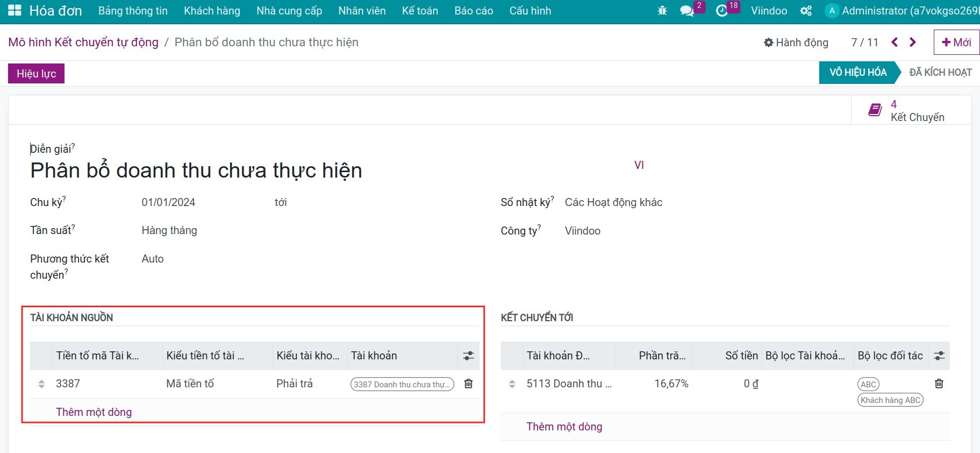Select the VÔ HIỆU HÓA status
This screenshot has height=453, width=980.
(858, 72)
